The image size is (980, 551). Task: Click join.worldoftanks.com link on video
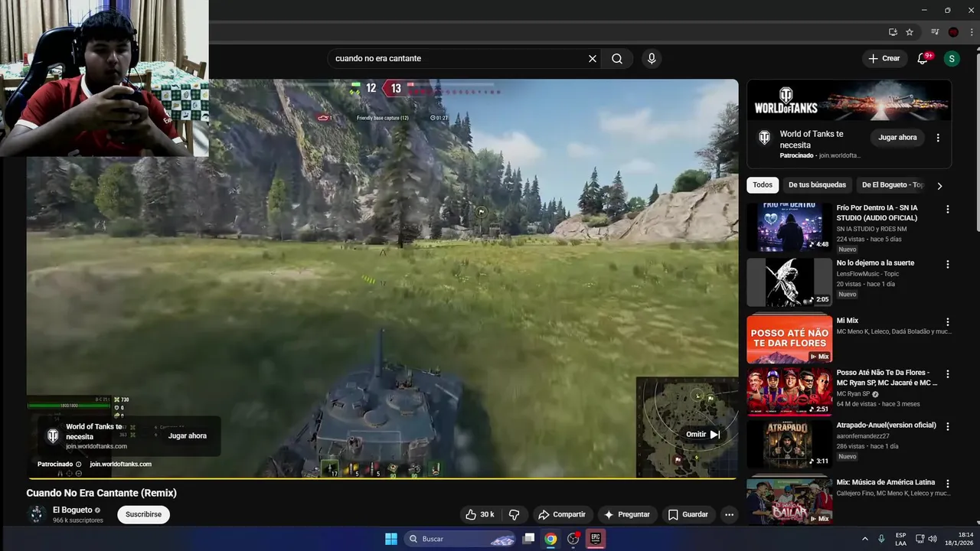120,464
